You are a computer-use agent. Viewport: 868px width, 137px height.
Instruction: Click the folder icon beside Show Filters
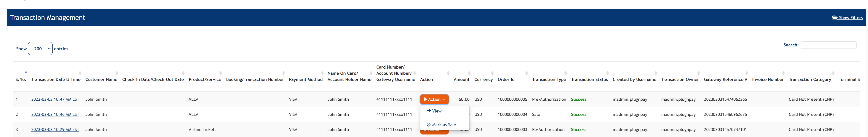click(835, 18)
